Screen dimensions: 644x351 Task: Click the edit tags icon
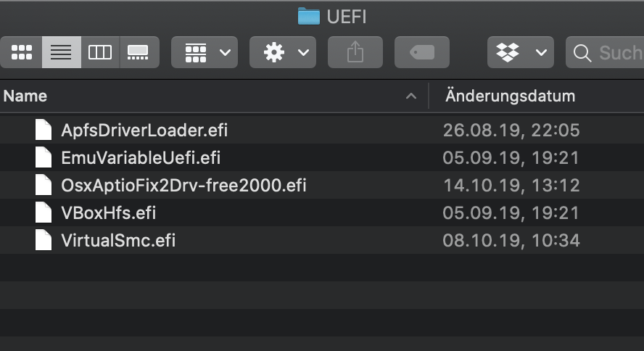coord(422,53)
